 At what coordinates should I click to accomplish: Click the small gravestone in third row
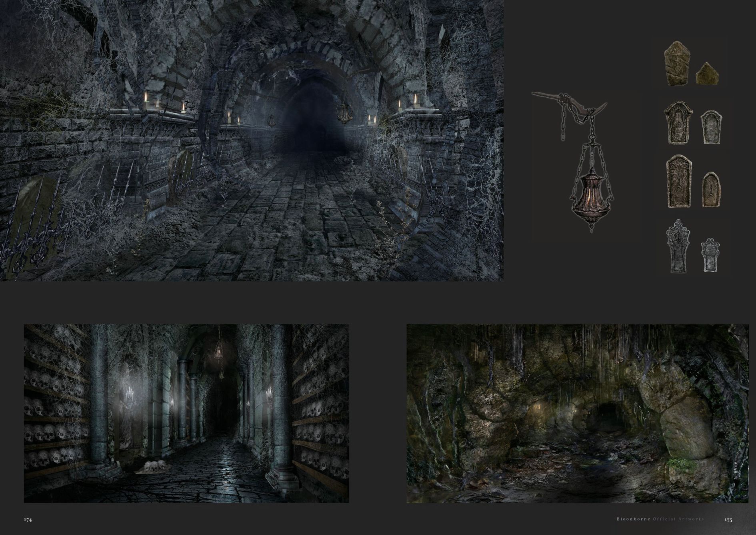click(x=711, y=189)
